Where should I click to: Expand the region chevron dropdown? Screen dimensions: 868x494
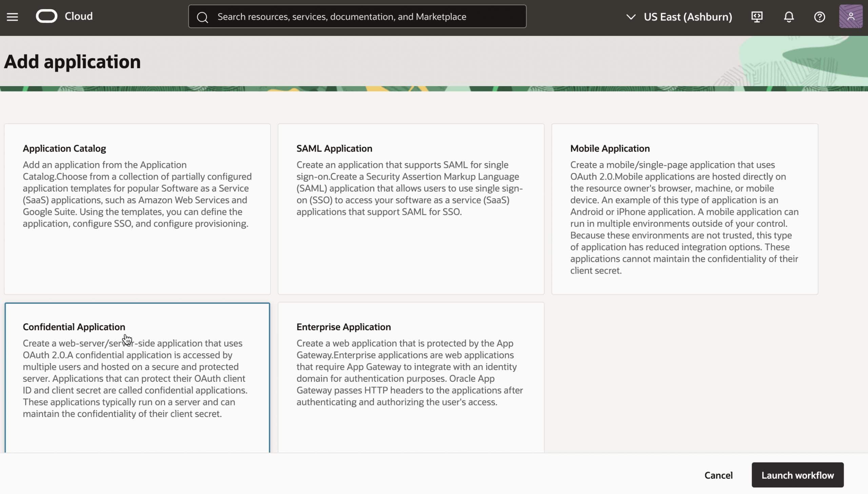pyautogui.click(x=631, y=17)
